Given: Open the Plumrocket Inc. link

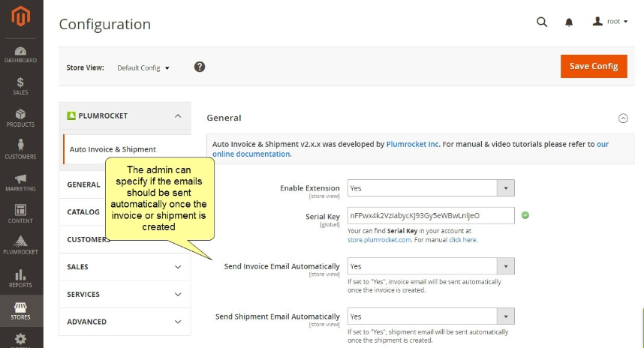Looking at the screenshot, I should click(412, 144).
